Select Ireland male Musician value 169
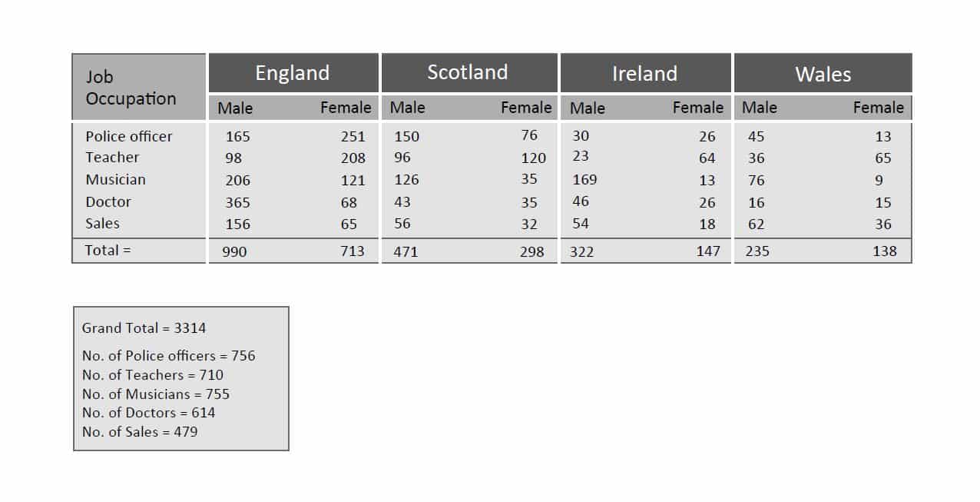This screenshot has width=980, height=502. click(584, 180)
